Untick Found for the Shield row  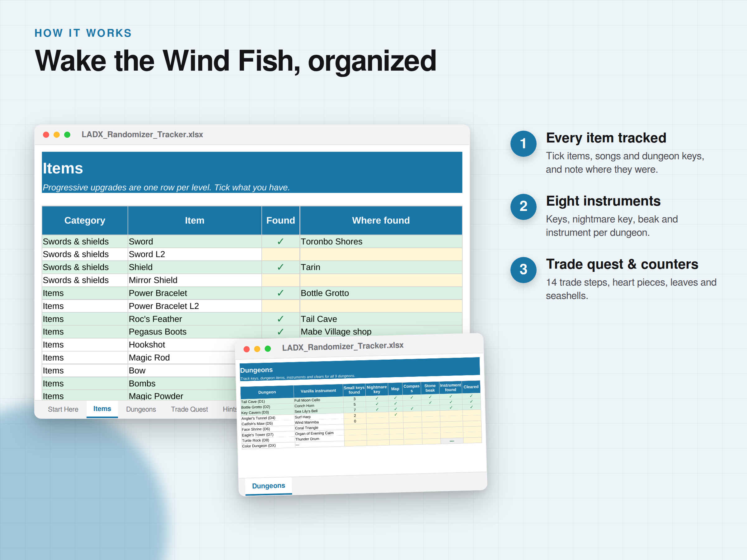pos(280,267)
